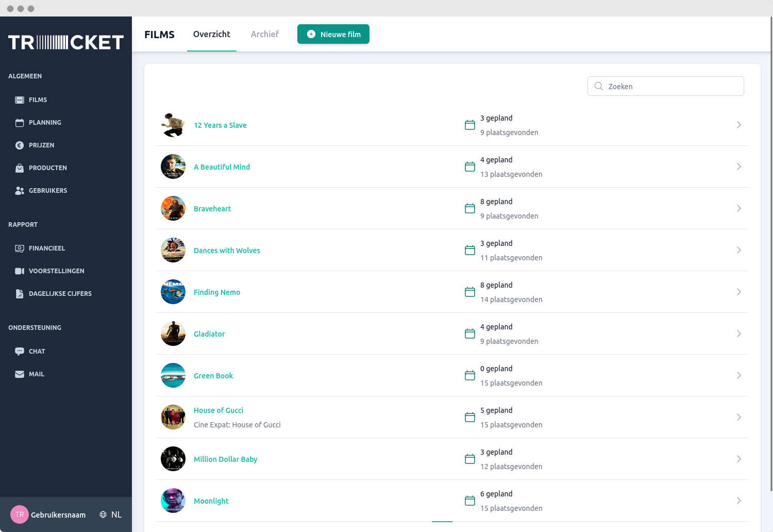The height and width of the screenshot is (532, 773).
Task: Click calendar icon for Dances with Wolves
Action: coord(470,250)
